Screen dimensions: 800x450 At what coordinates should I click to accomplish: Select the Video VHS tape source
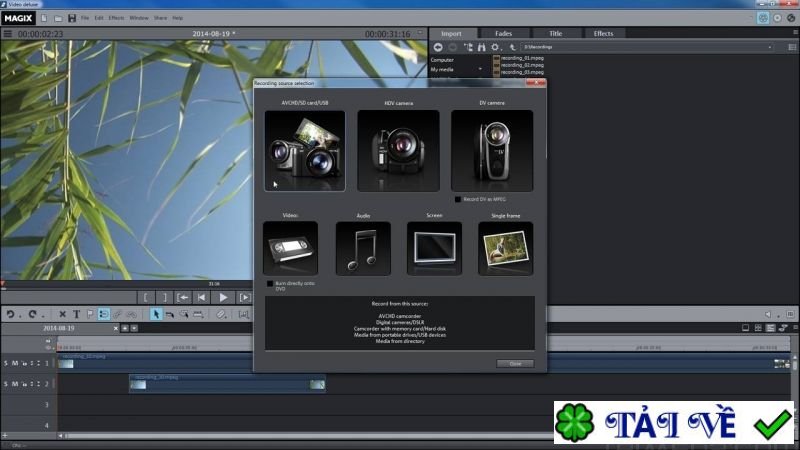click(x=290, y=248)
